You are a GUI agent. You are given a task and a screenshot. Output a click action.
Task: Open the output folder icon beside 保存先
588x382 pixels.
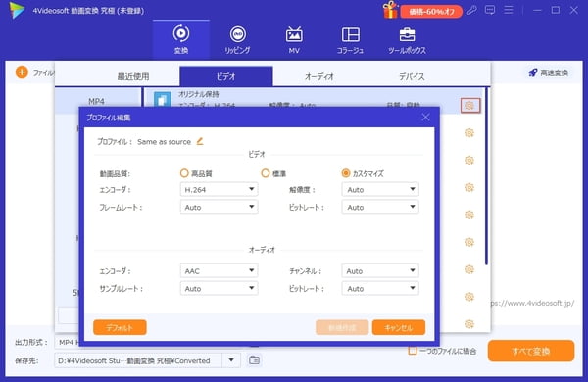[x=254, y=360]
